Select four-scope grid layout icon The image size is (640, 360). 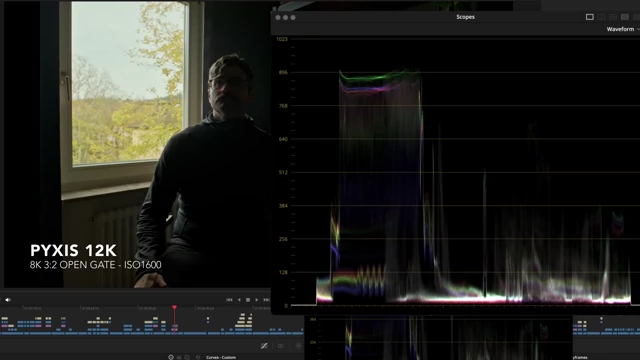tap(613, 17)
